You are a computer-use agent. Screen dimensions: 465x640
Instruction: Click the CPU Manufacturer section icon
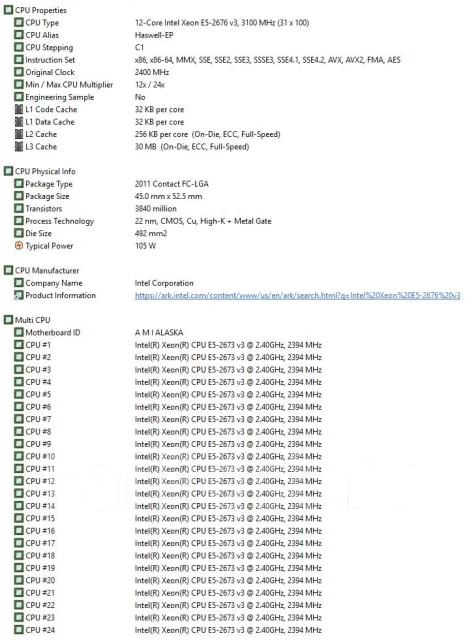pos(9,270)
